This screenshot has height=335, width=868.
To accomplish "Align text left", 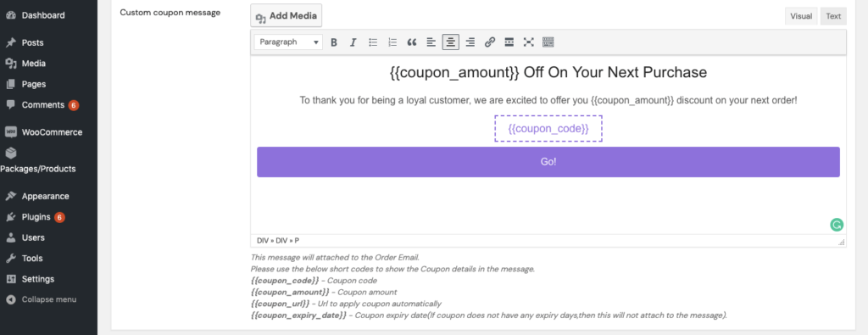I will (431, 42).
